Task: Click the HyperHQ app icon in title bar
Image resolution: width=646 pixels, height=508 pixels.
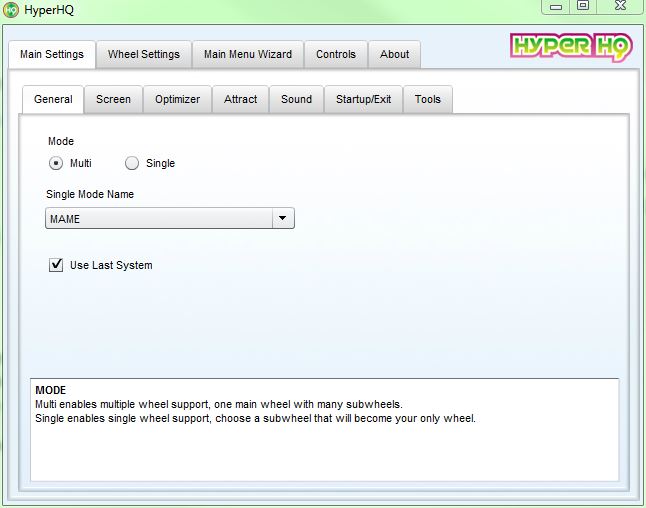Action: [10, 10]
